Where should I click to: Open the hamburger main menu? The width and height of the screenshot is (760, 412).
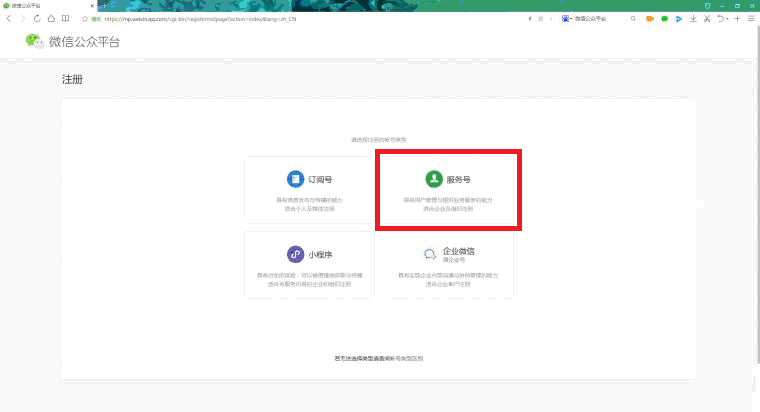click(751, 18)
